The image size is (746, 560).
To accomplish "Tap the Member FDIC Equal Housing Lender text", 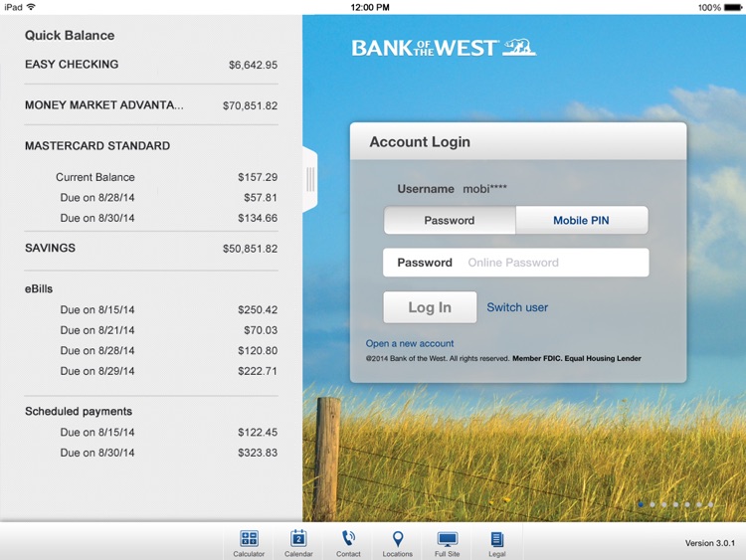I will (x=577, y=358).
